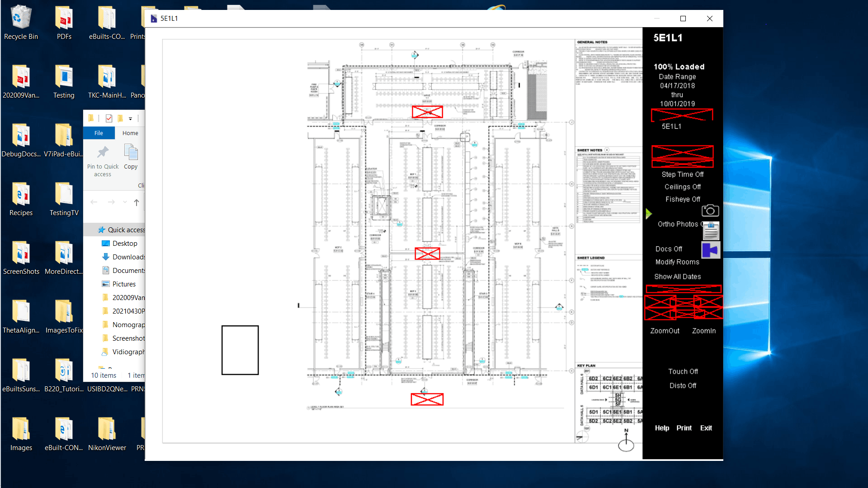868x488 pixels.
Task: Toggle Step Time Off
Action: coord(683,174)
